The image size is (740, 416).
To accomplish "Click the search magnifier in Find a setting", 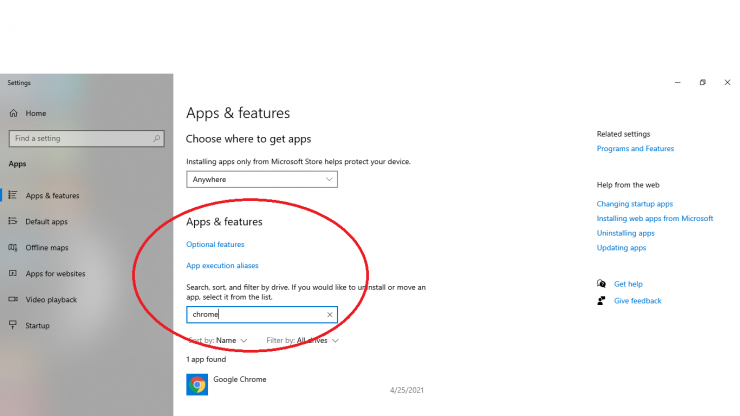I will [x=156, y=138].
